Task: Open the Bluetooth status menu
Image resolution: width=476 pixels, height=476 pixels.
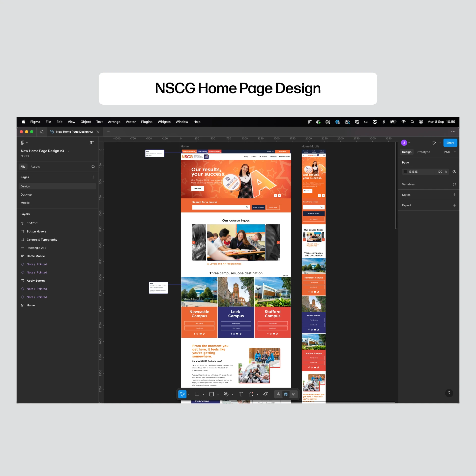Action: (384, 122)
